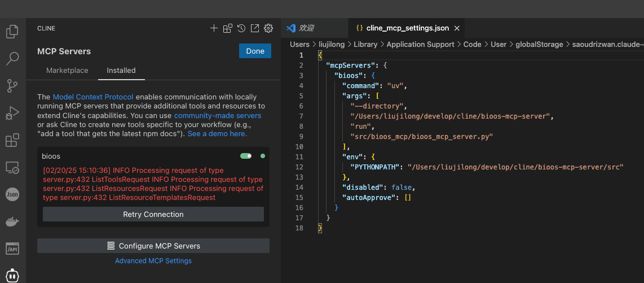644x283 pixels.
Task: Click the liujilong breadcrumb segment
Action: tap(332, 45)
